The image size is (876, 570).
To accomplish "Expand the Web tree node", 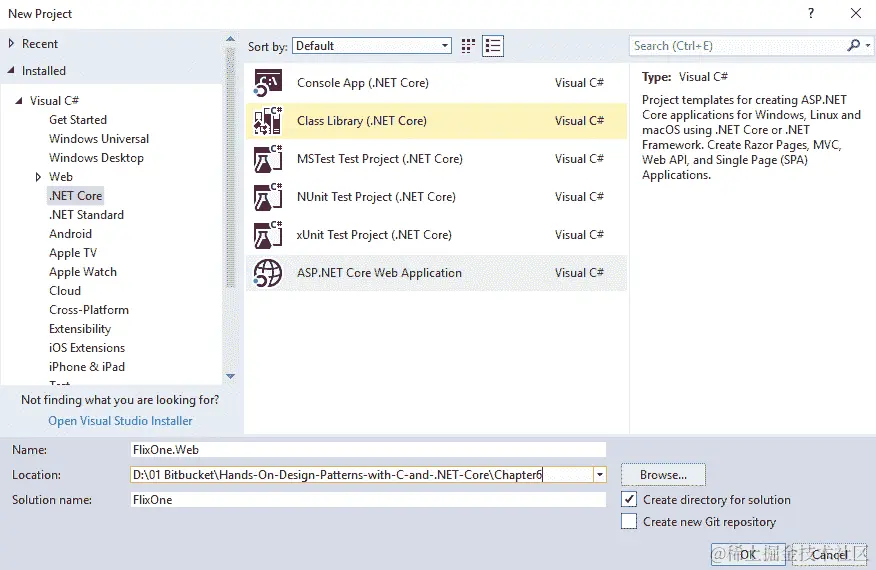I will 38,177.
